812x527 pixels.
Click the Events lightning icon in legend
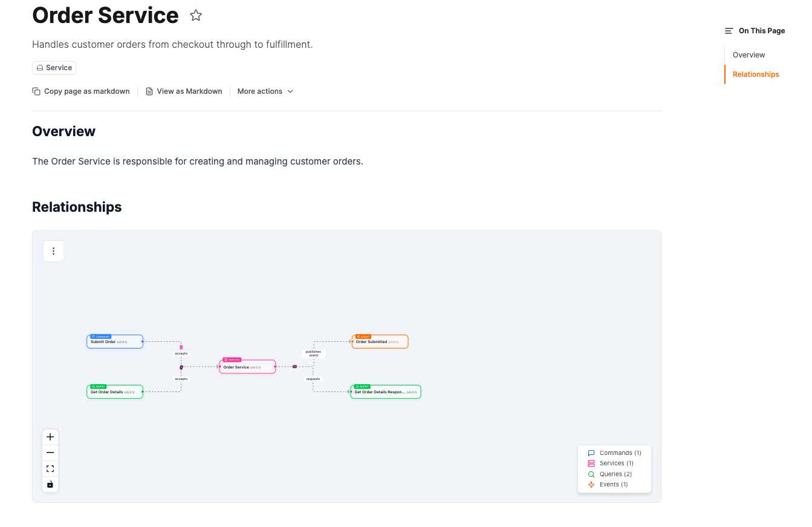(591, 485)
